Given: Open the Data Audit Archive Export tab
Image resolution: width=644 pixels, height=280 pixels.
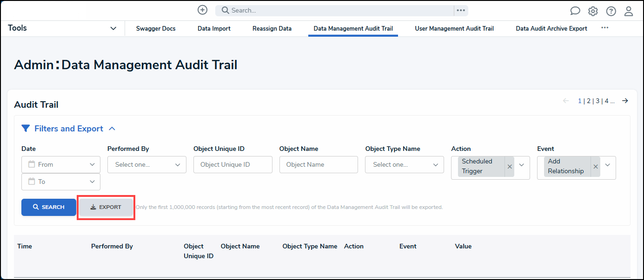Looking at the screenshot, I should tap(551, 28).
